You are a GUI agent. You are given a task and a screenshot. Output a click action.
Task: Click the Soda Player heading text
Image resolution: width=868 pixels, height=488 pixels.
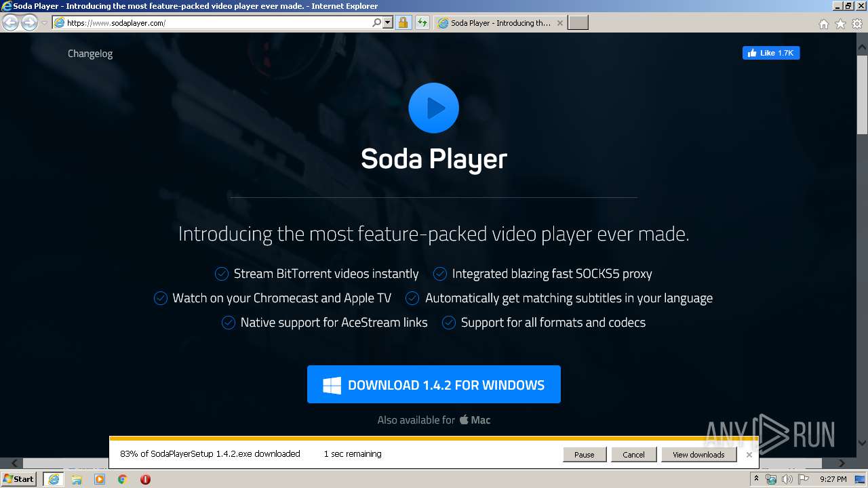pos(434,159)
